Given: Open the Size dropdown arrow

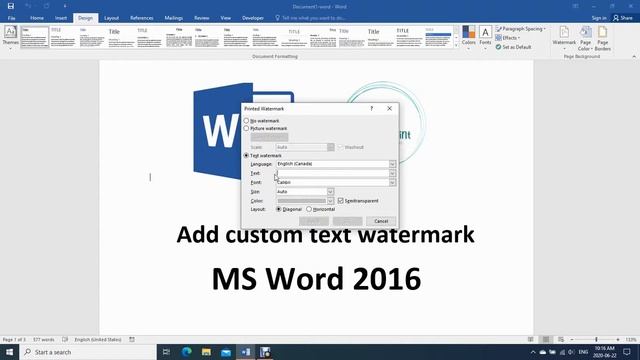Looking at the screenshot, I should [330, 191].
